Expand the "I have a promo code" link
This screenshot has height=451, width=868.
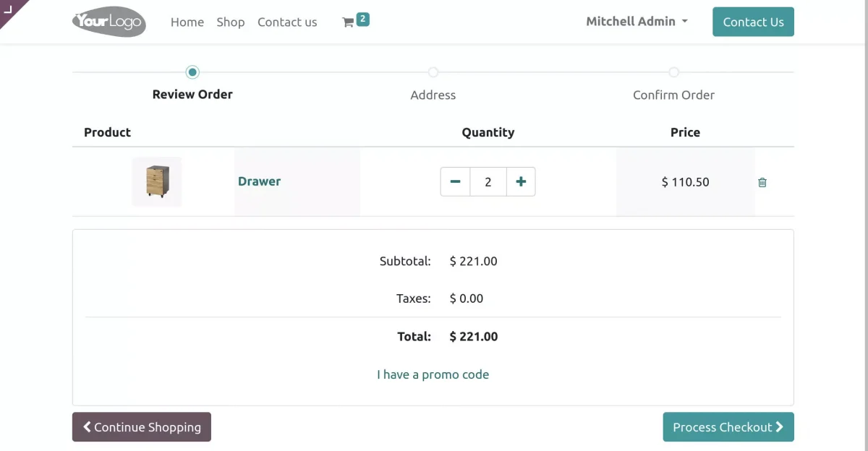click(433, 374)
